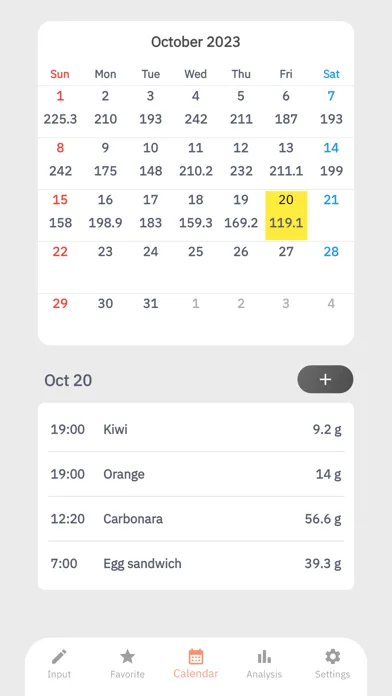Select October 1 with 225.3 value
This screenshot has height=696, width=392.
[x=60, y=111]
